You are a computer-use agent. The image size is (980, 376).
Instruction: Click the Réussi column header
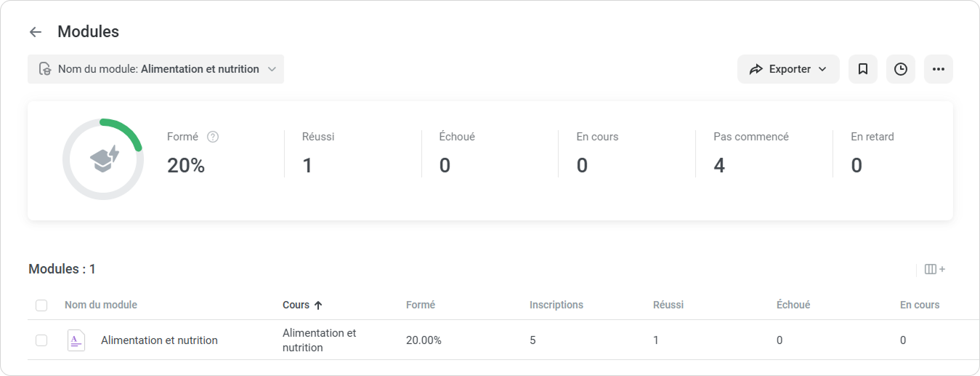tap(668, 305)
